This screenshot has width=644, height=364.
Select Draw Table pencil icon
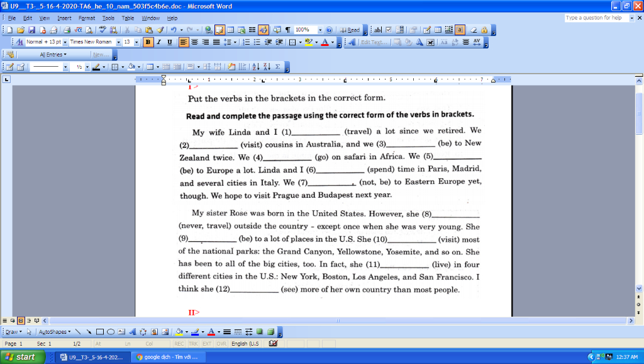pos(9,67)
